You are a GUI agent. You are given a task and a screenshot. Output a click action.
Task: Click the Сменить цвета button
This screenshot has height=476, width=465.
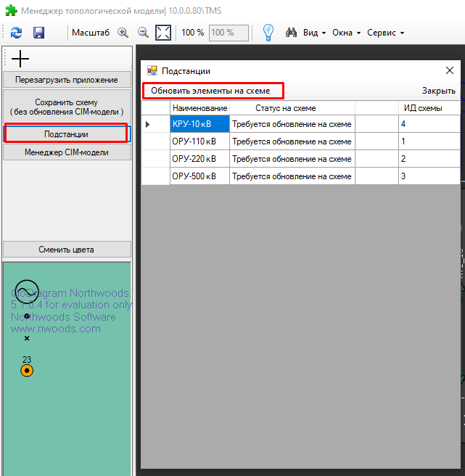pyautogui.click(x=67, y=250)
